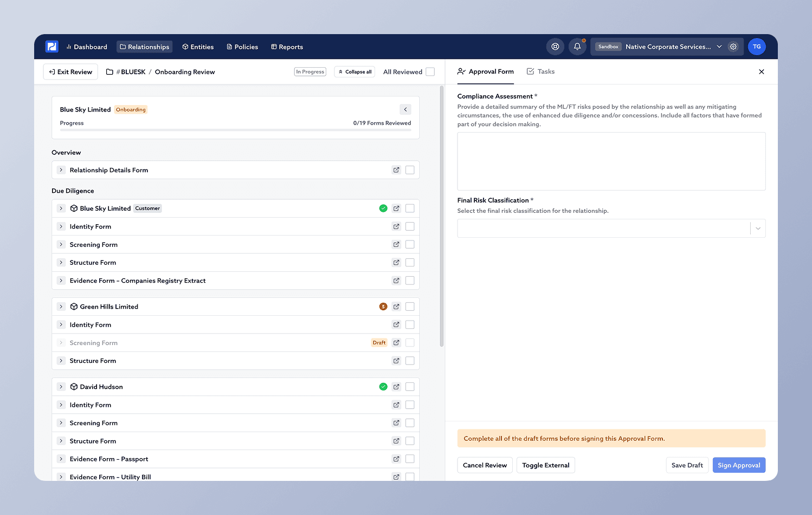Click the disabled checkbox on the draft Screening Form
812x515 pixels.
(x=410, y=343)
